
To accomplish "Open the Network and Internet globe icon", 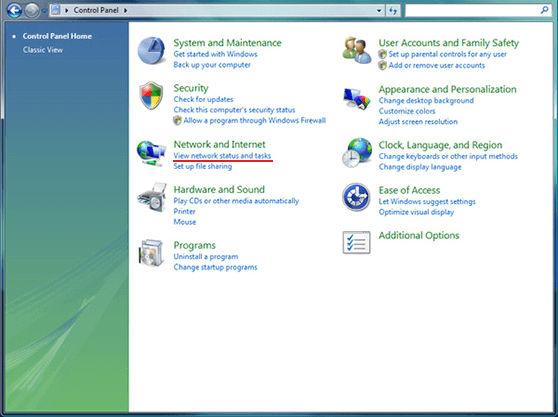I will coord(151,153).
